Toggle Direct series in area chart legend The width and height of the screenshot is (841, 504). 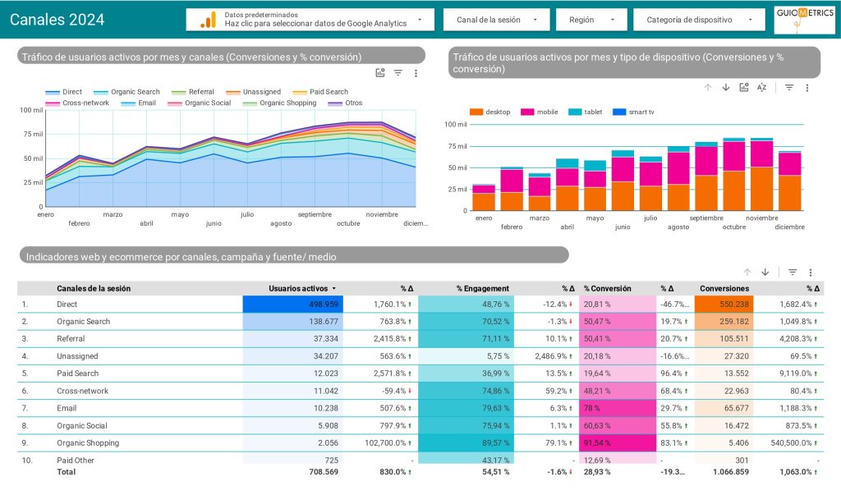click(x=64, y=92)
